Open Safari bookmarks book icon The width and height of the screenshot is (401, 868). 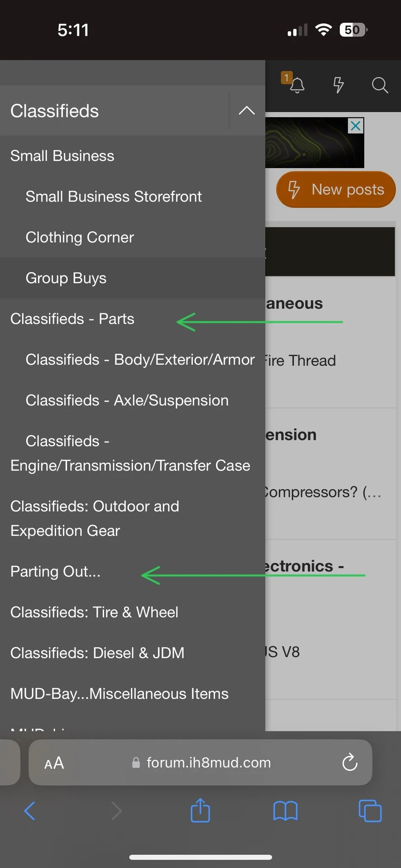click(x=285, y=810)
